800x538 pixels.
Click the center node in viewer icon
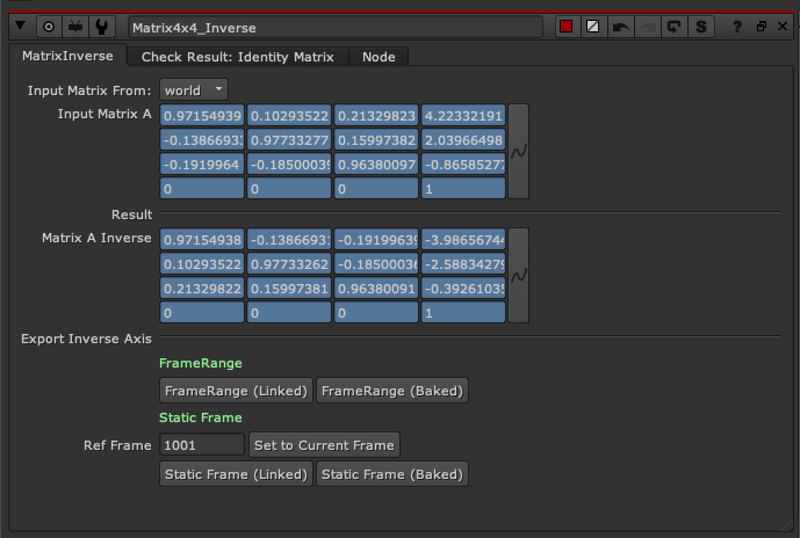(48, 27)
